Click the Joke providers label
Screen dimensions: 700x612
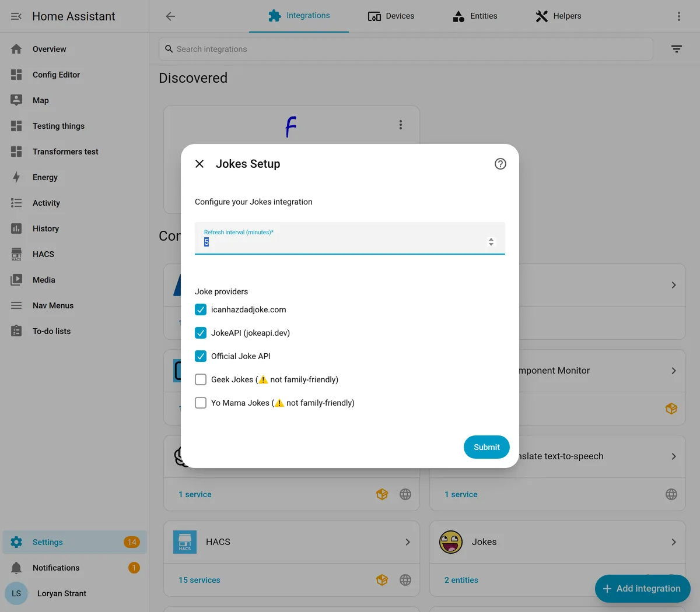(222, 291)
